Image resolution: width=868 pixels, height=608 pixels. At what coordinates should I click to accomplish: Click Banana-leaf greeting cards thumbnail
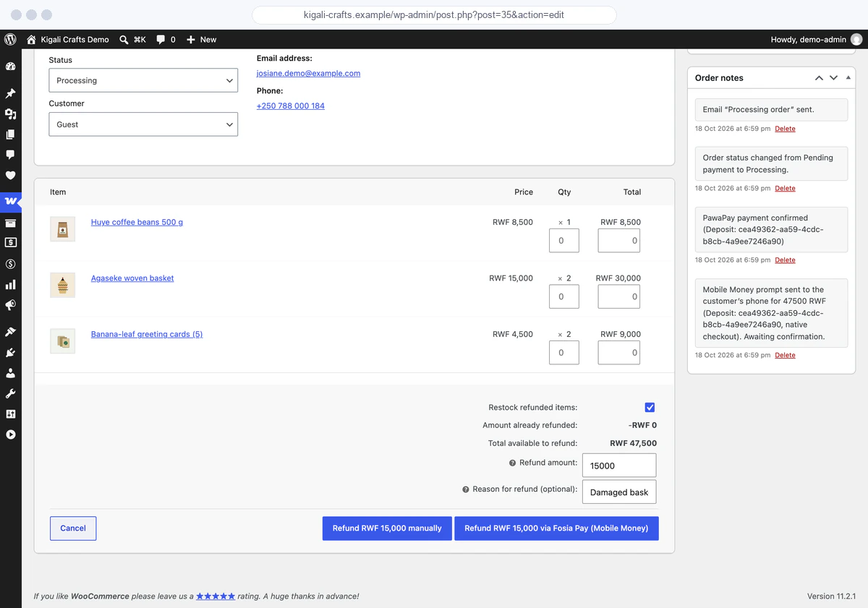63,341
